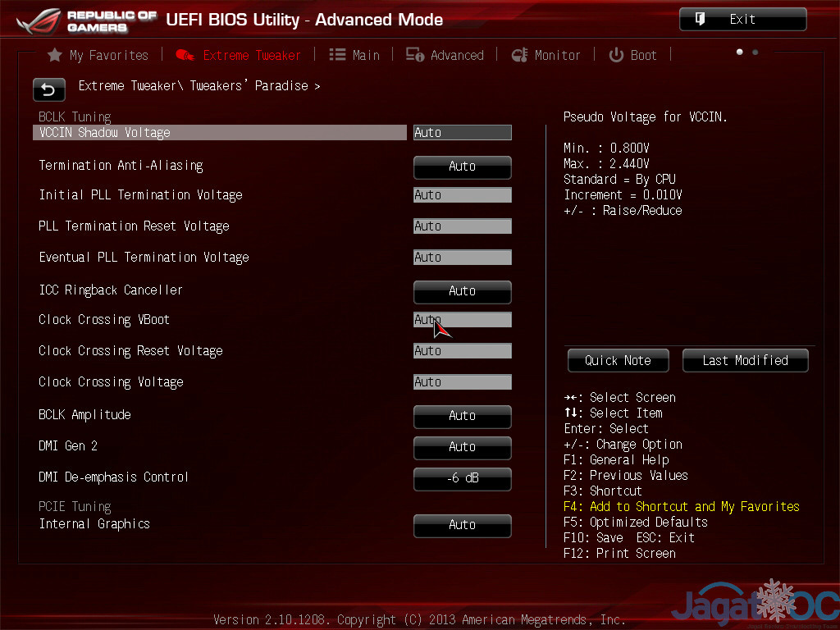Open DMI Gen 2 Auto dropdown
Screen dimensions: 840x630
pos(463,447)
